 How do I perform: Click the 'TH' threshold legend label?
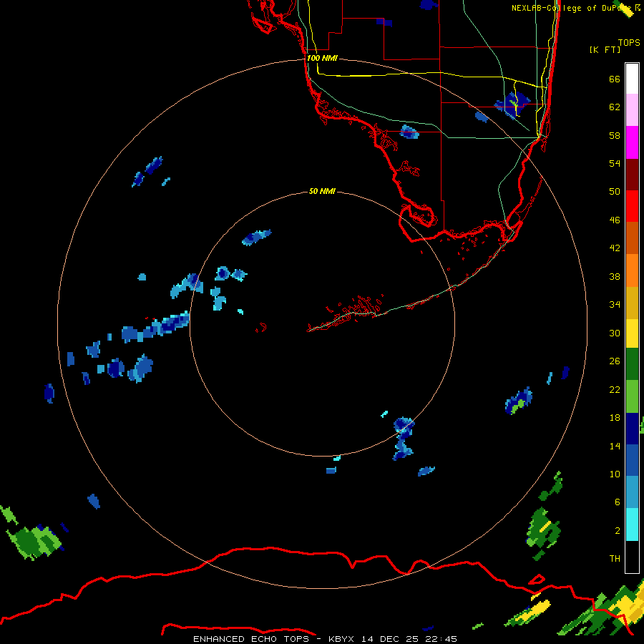(x=615, y=558)
